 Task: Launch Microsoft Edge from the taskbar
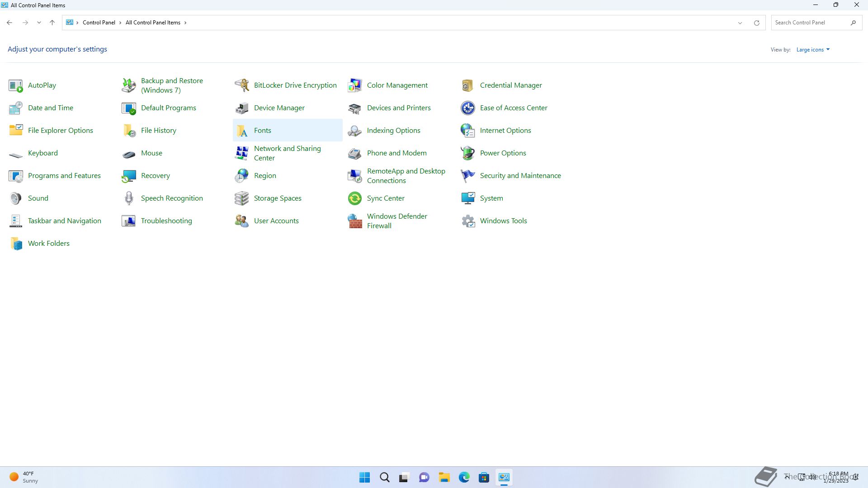point(464,478)
